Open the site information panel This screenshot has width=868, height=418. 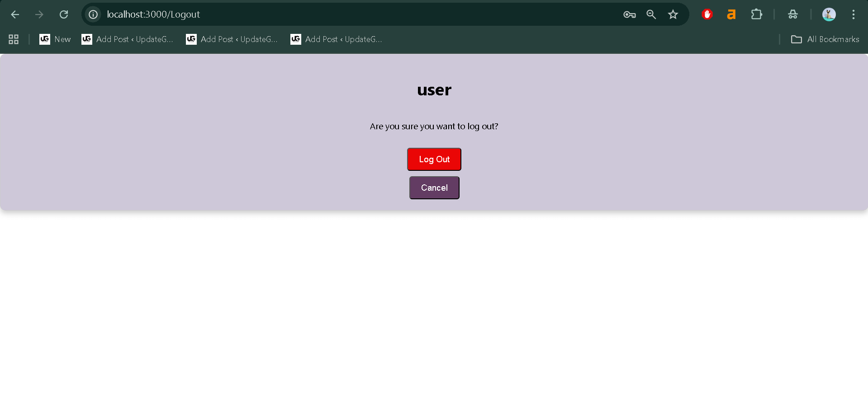[93, 14]
